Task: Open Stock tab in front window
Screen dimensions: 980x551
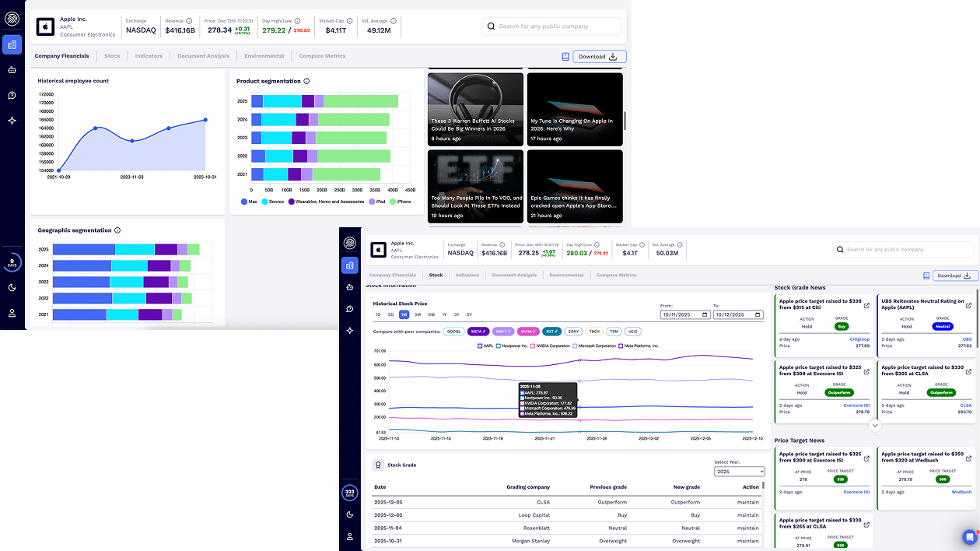Action: tap(436, 275)
